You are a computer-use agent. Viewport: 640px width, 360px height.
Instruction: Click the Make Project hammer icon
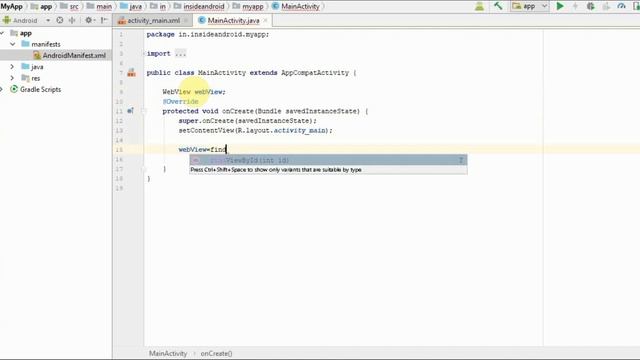pos(498,6)
